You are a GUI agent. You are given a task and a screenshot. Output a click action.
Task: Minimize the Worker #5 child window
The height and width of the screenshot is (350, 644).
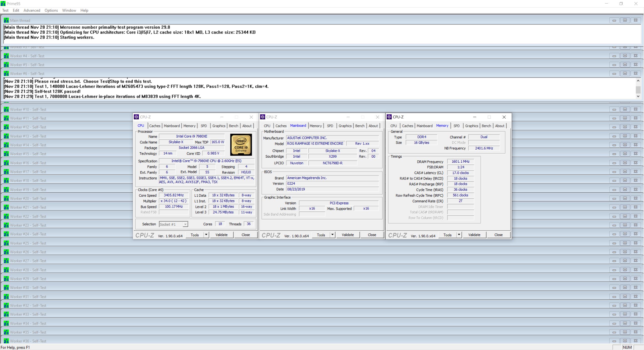click(x=614, y=65)
